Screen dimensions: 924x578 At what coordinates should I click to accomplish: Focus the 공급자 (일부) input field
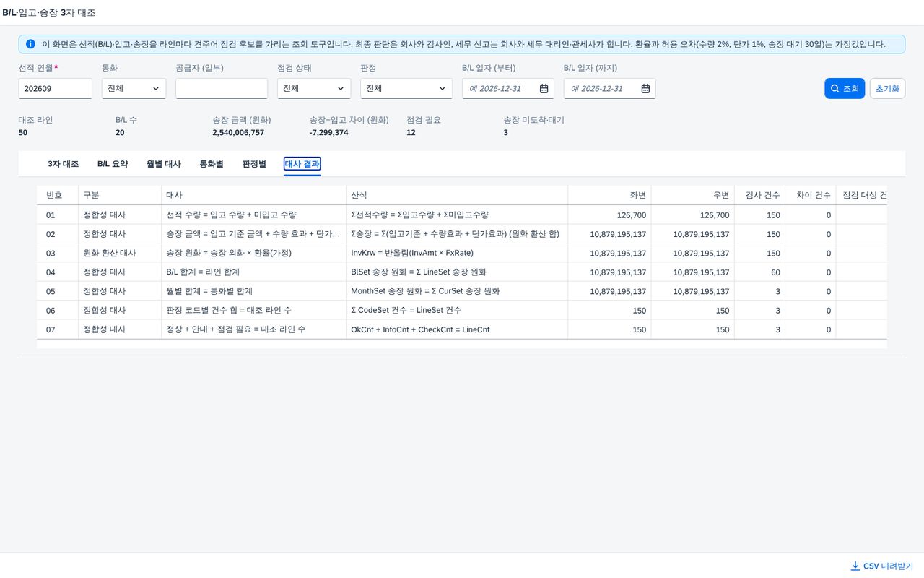tap(222, 88)
